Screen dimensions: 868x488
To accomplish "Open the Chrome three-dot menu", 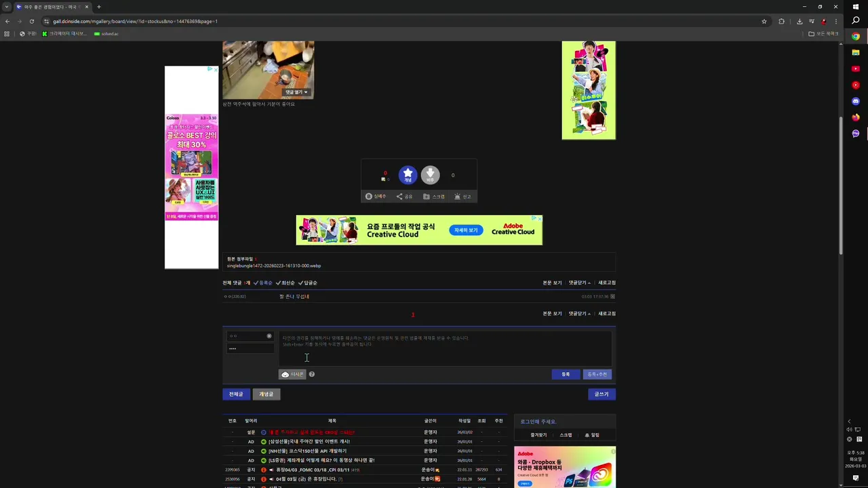I will click(x=835, y=21).
